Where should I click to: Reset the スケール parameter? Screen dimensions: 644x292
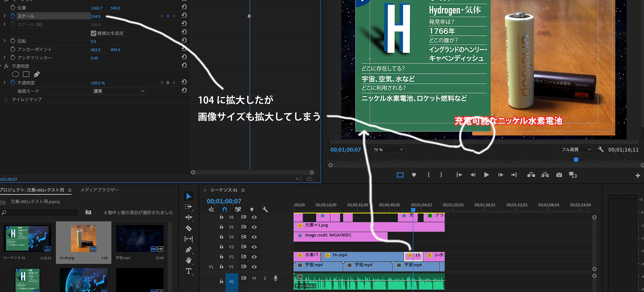184,15
